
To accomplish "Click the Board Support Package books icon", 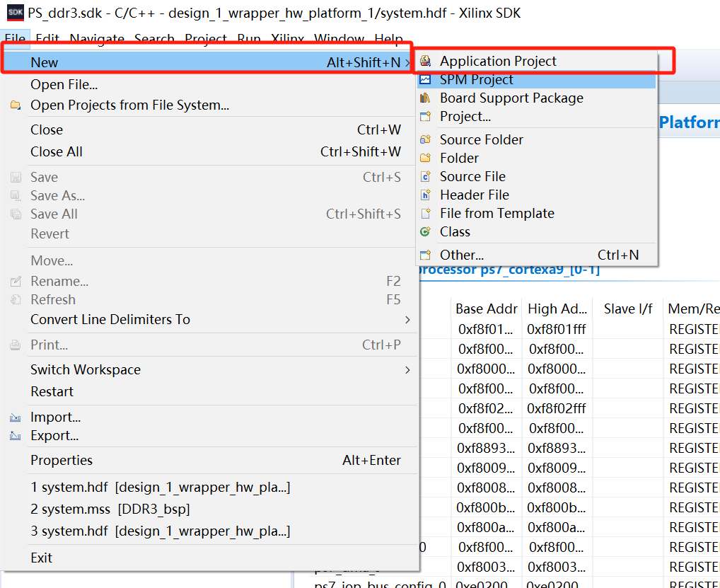I will [426, 98].
